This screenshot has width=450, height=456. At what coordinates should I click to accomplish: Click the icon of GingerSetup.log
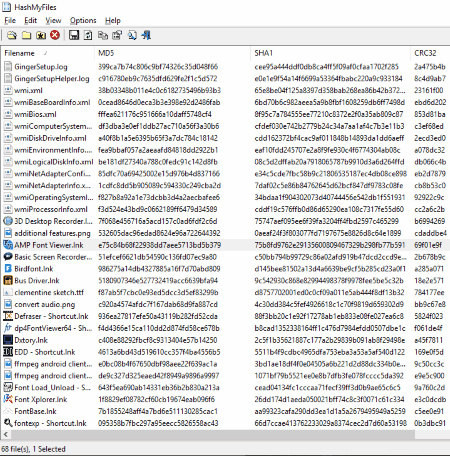click(x=8, y=67)
